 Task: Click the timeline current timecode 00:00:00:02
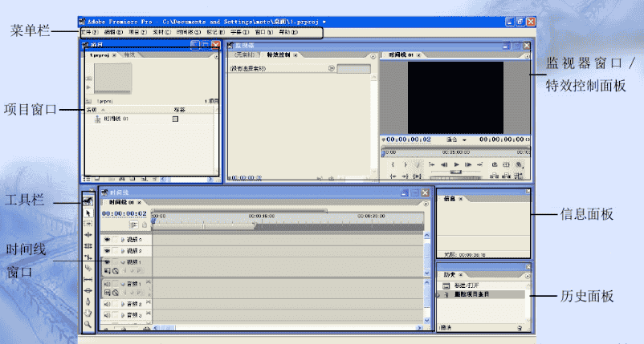(124, 213)
